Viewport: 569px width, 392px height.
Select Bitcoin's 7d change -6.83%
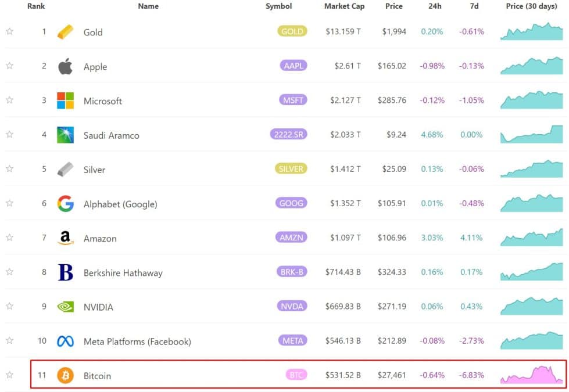[x=471, y=375]
